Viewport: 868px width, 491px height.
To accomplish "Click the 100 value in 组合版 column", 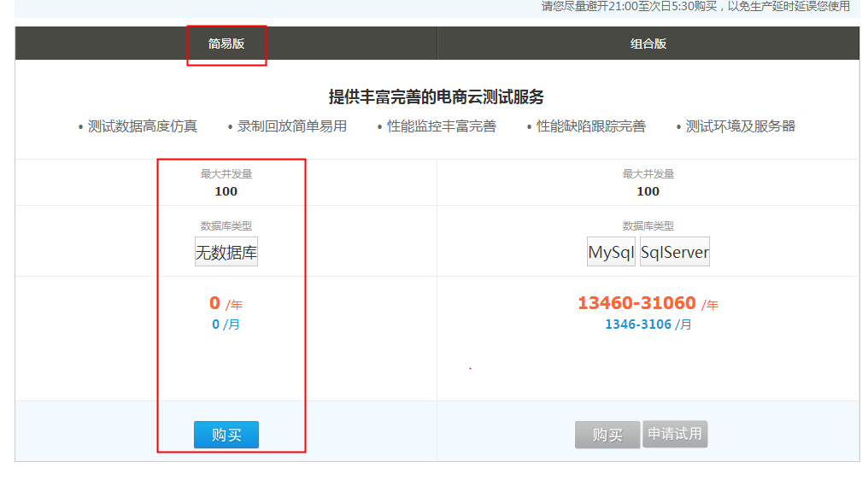I will click(x=648, y=191).
